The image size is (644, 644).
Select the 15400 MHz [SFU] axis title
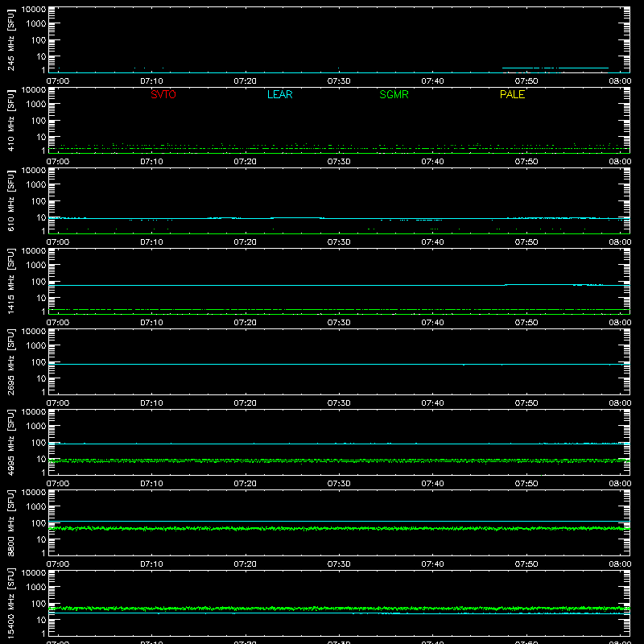tap(10, 604)
